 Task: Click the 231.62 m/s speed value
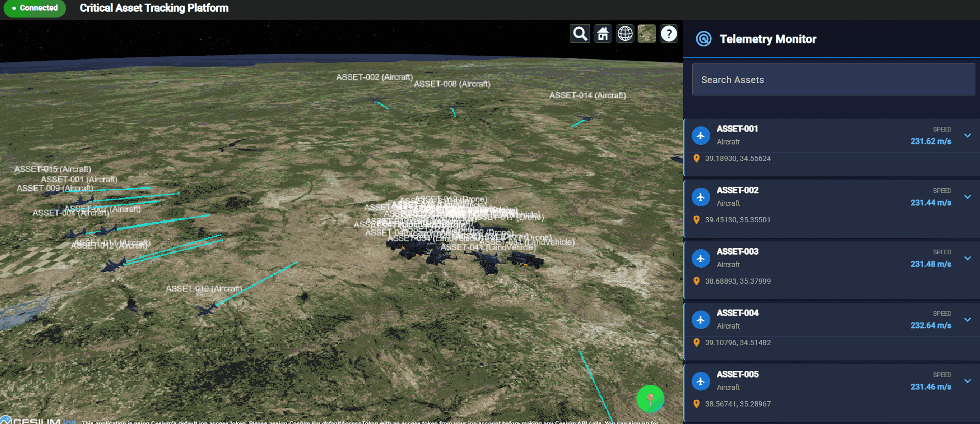coord(931,141)
